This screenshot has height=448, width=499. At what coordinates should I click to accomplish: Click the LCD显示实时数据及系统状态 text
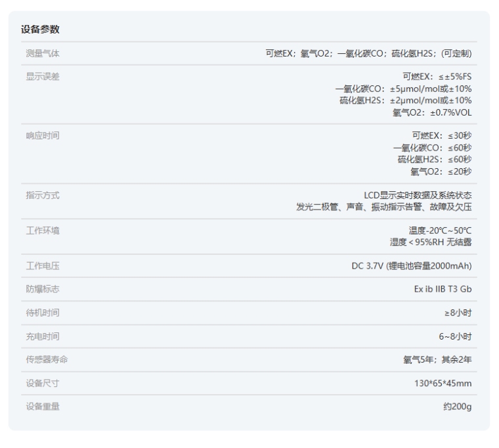coord(418,195)
